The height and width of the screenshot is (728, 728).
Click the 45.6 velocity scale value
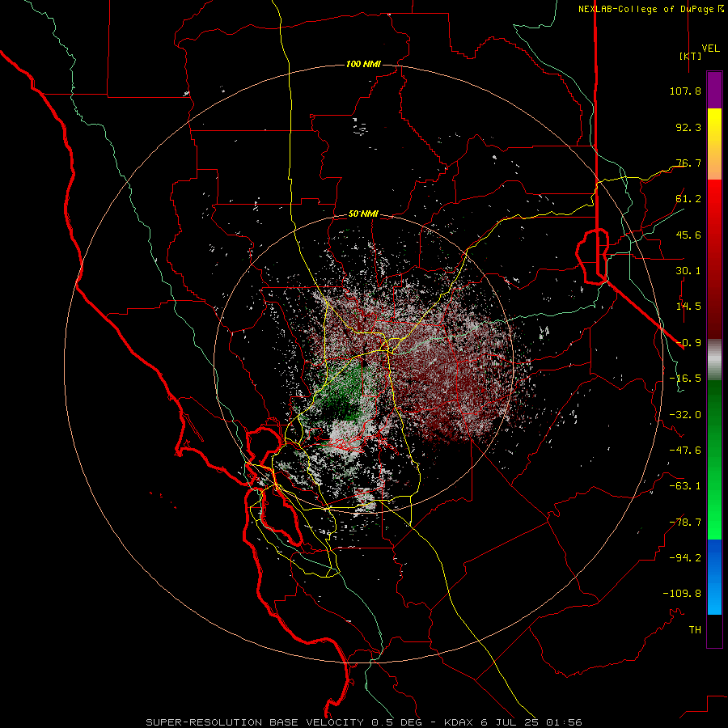[688, 235]
